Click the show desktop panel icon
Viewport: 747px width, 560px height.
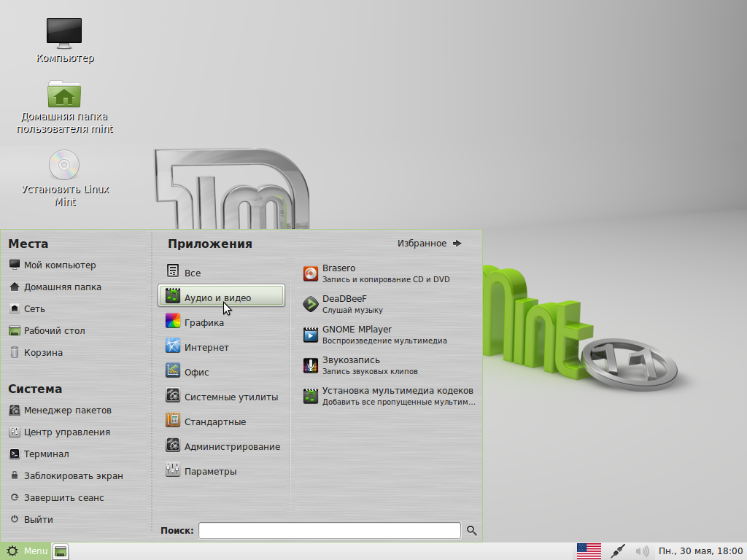(61, 551)
